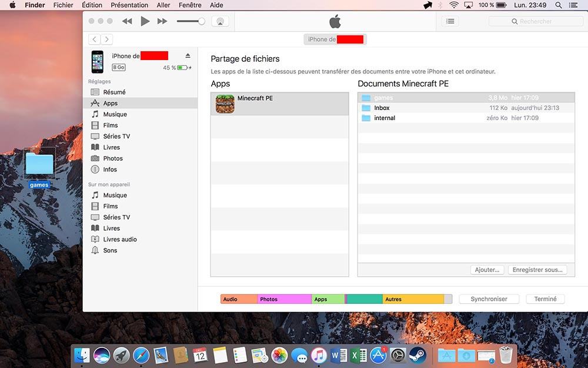This screenshot has width=588, height=368.
Task: Open Résumé in the Réglages sidebar
Action: pyautogui.click(x=141, y=92)
